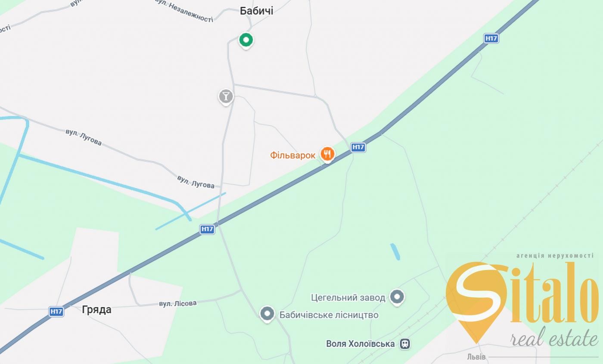Click the Воля Холоївська station label
Viewport: 603px width, 364px height.
click(x=361, y=344)
